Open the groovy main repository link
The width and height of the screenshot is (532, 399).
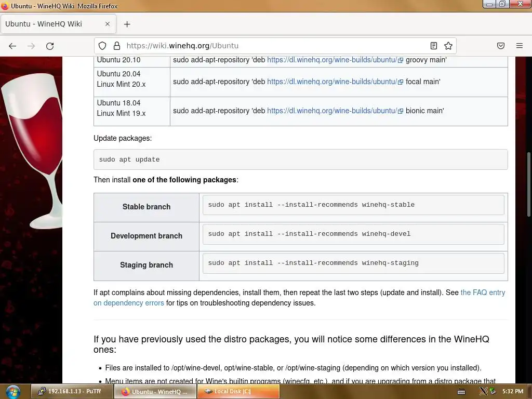pyautogui.click(x=332, y=60)
